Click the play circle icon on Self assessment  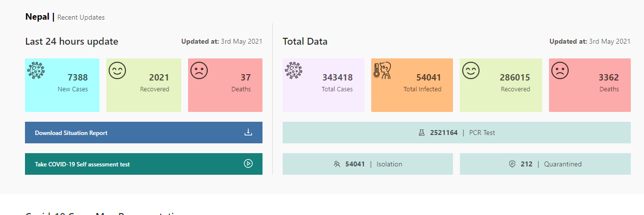click(x=248, y=164)
